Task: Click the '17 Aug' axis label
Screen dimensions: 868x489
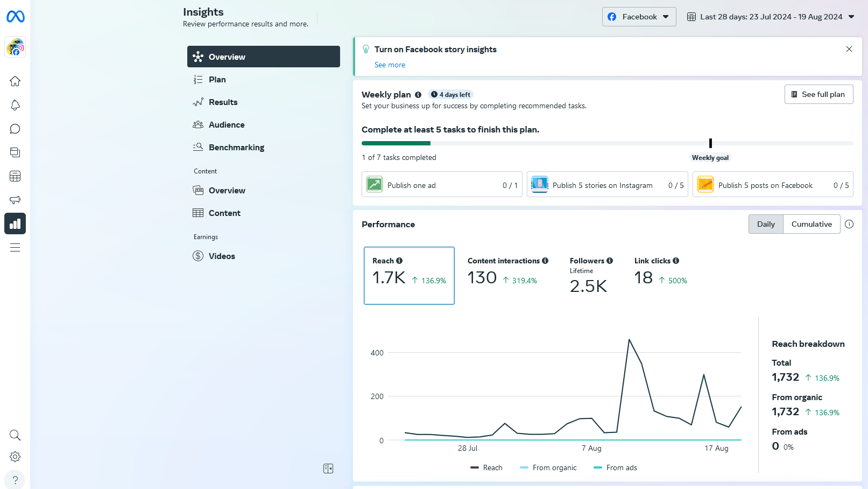Action: [716, 448]
